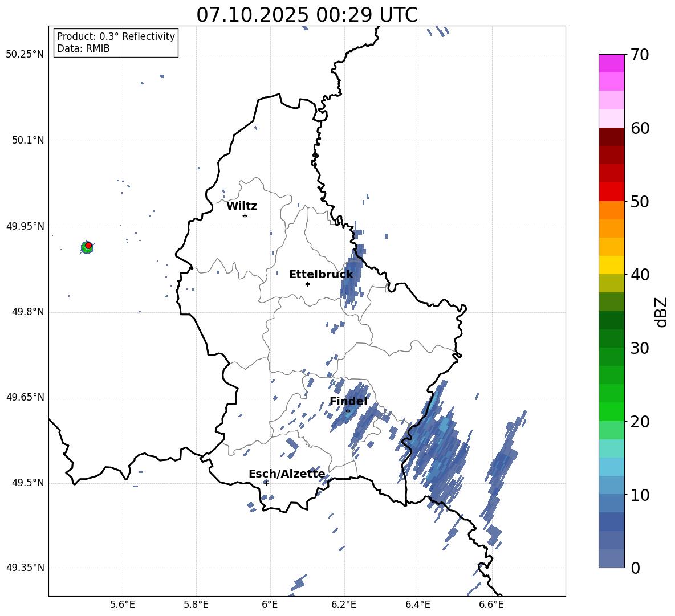This screenshot has width=675, height=616.
Task: Click the 49.65°N latitude label
Action: click(25, 397)
